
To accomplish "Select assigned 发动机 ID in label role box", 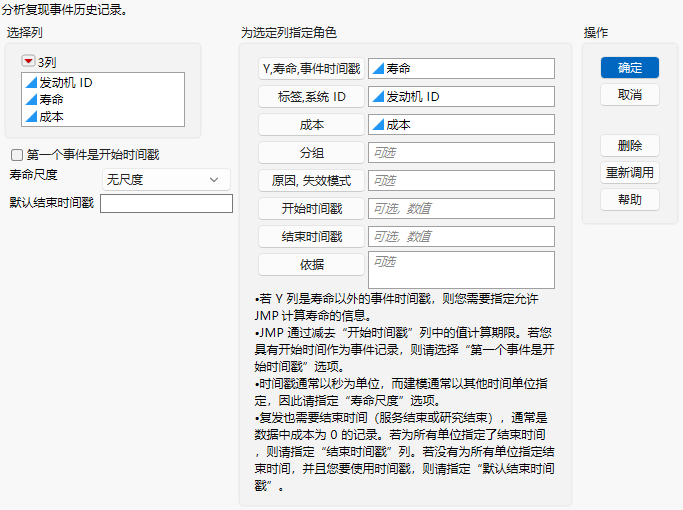I will (461, 96).
